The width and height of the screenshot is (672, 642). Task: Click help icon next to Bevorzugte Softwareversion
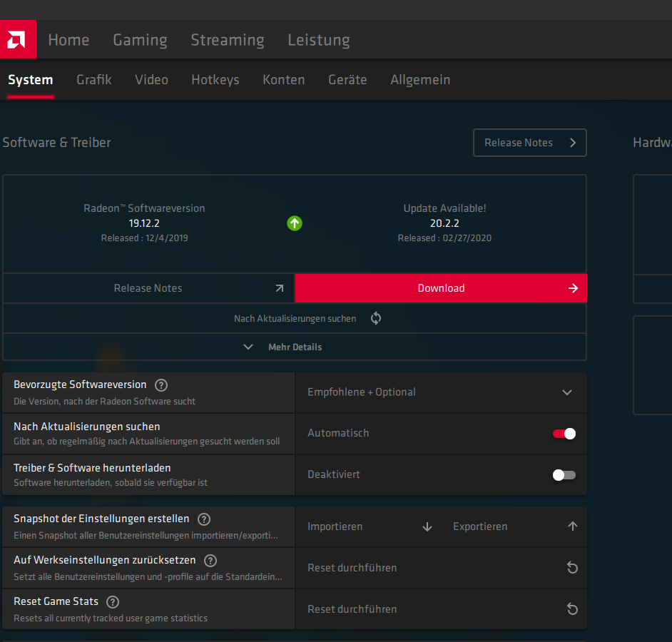tap(161, 385)
